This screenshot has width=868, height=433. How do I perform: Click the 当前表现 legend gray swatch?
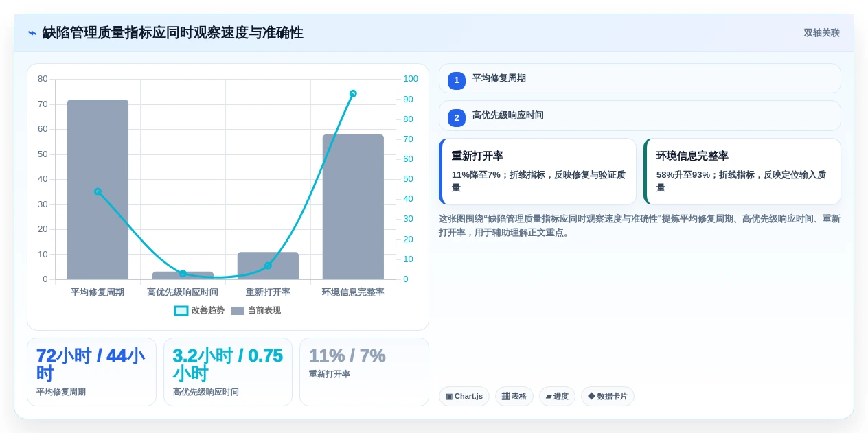(238, 311)
